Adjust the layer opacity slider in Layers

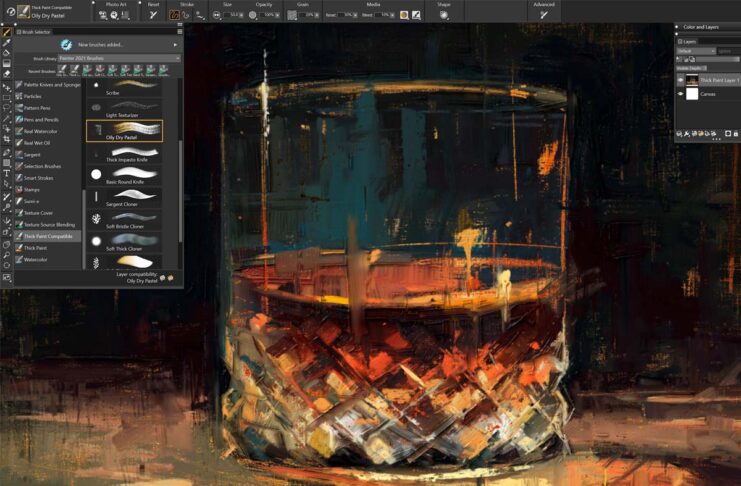(x=718, y=59)
